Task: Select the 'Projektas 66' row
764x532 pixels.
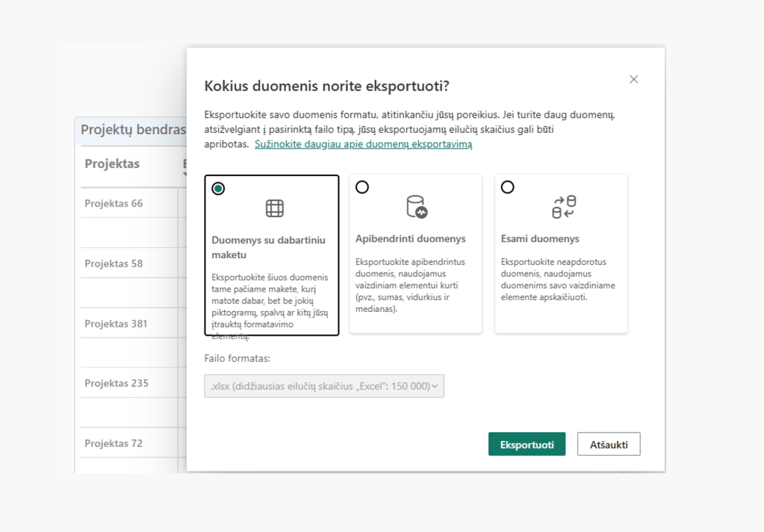Action: coord(114,204)
